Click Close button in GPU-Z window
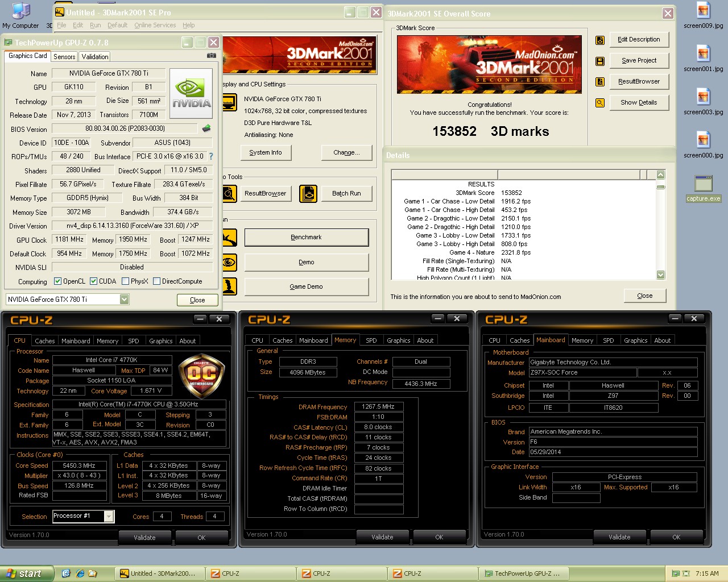The width and height of the screenshot is (728, 582). (x=197, y=300)
